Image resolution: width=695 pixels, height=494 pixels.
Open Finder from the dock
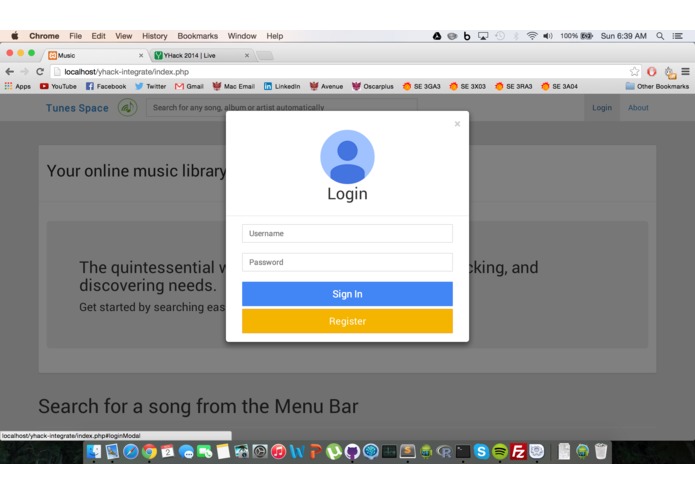(x=94, y=451)
